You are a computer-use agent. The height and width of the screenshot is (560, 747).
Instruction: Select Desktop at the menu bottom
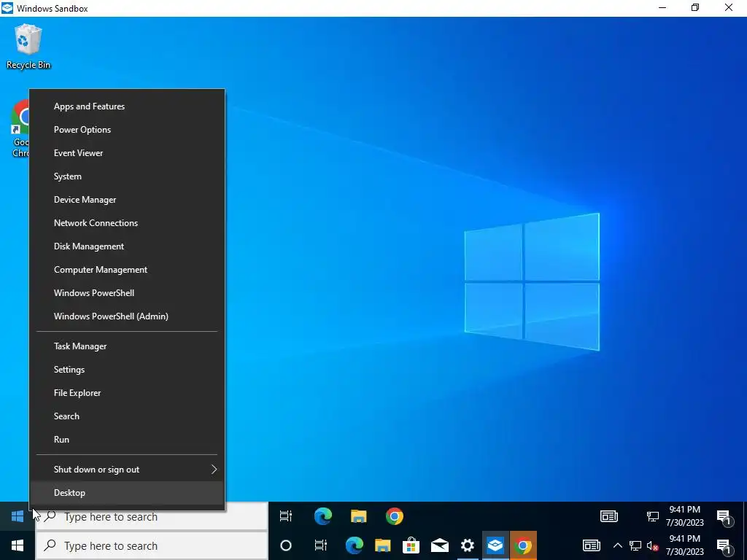pos(127,493)
